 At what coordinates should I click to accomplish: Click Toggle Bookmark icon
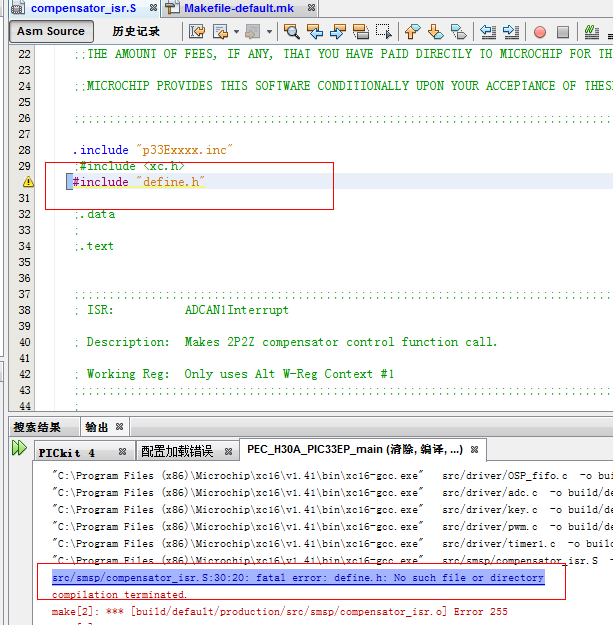(x=458, y=31)
